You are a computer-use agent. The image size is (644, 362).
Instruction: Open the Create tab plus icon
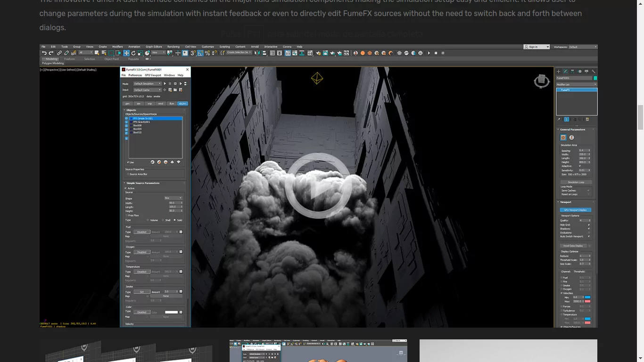coord(558,71)
